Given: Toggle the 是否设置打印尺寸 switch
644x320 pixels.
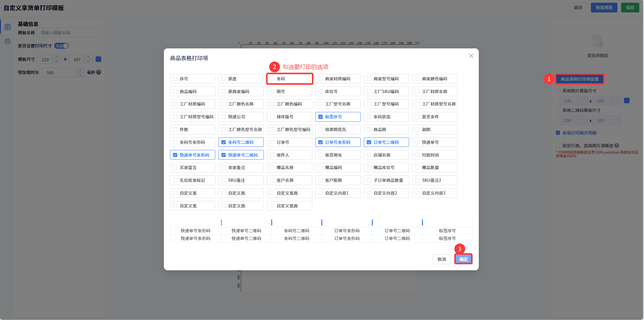Looking at the screenshot, I should point(62,46).
